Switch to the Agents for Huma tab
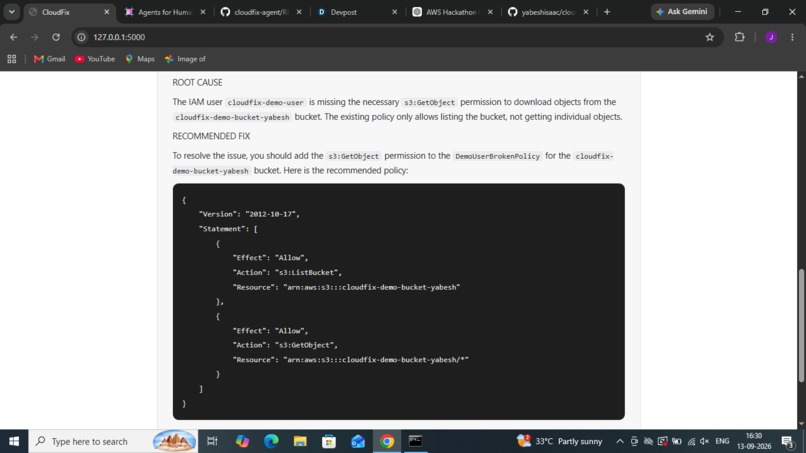The width and height of the screenshot is (806, 453). click(165, 12)
